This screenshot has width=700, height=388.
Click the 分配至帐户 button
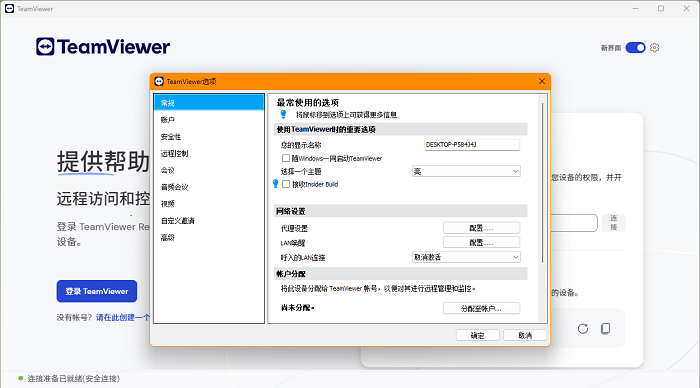tap(481, 309)
